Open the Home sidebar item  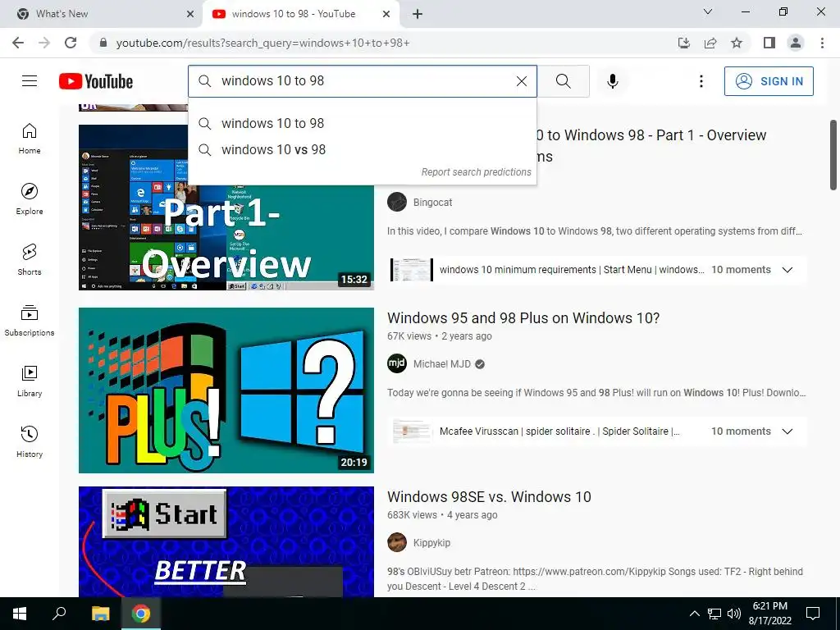coord(30,139)
